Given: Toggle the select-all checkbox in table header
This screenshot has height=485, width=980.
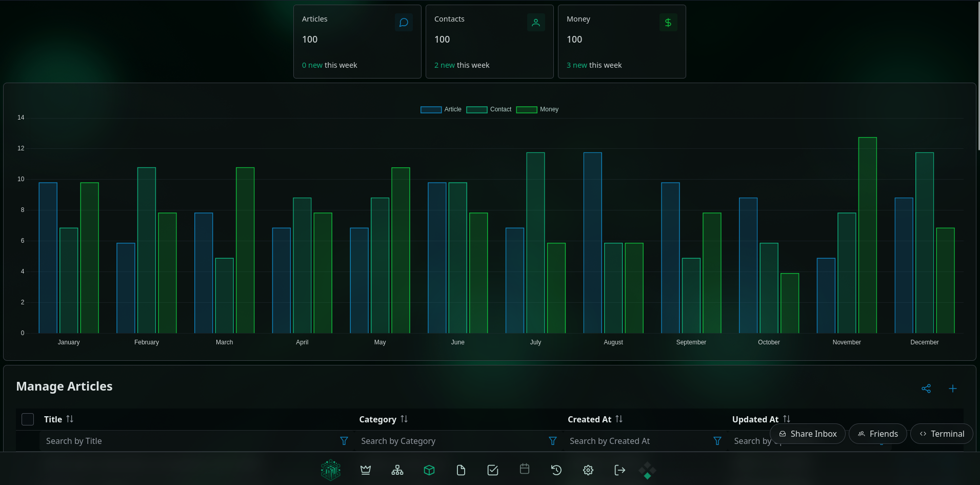Looking at the screenshot, I should pyautogui.click(x=28, y=419).
